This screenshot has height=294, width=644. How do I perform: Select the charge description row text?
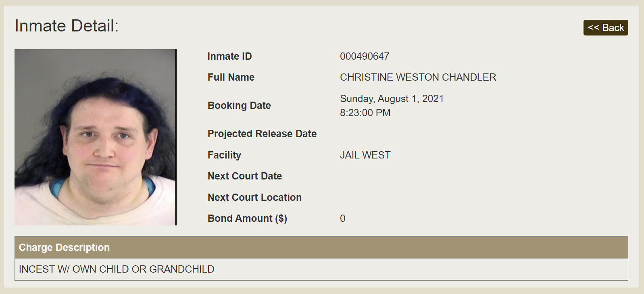click(x=117, y=269)
